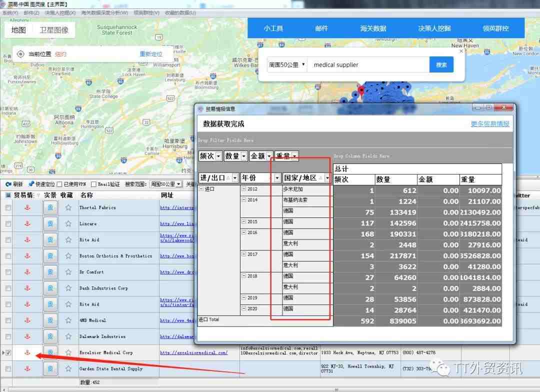Click the blue 搜索 search button

tap(441, 64)
